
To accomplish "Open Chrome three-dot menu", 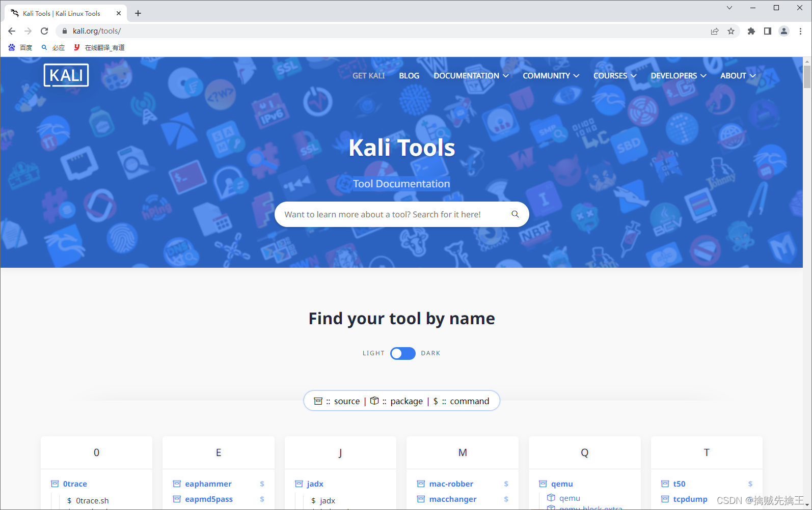I will point(800,31).
